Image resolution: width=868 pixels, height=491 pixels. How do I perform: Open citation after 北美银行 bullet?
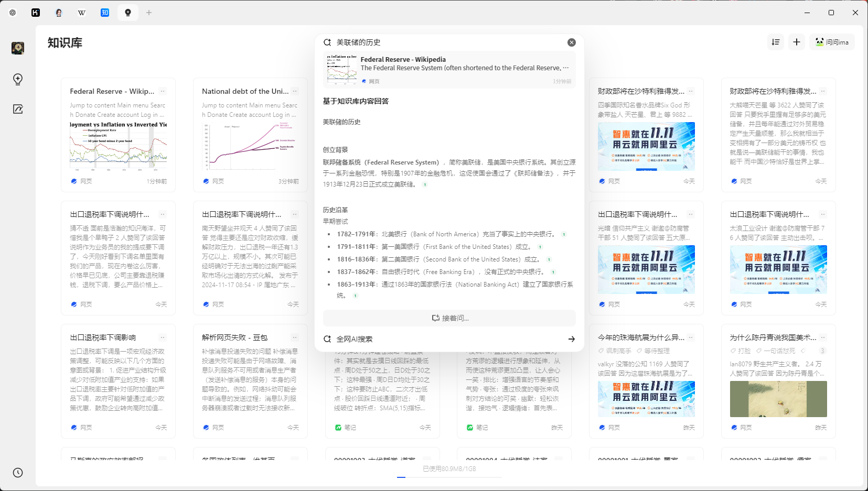click(x=564, y=234)
